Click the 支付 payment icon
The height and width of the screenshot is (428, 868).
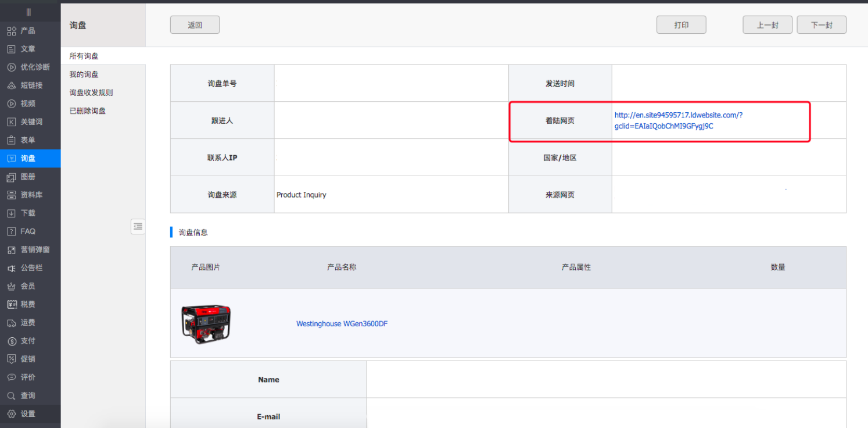(12, 341)
